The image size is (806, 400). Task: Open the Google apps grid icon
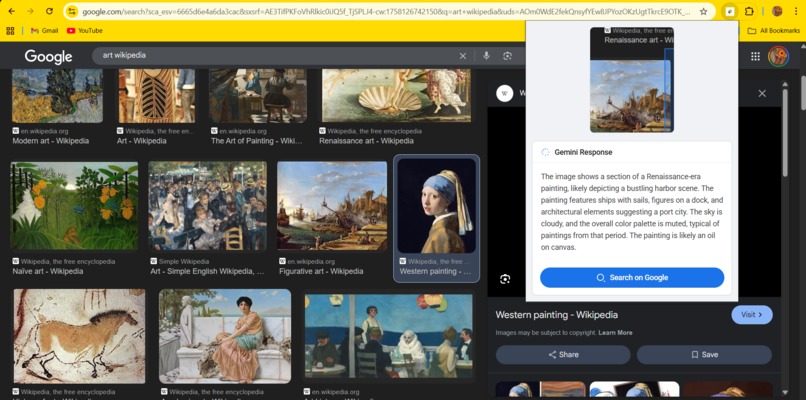click(755, 57)
